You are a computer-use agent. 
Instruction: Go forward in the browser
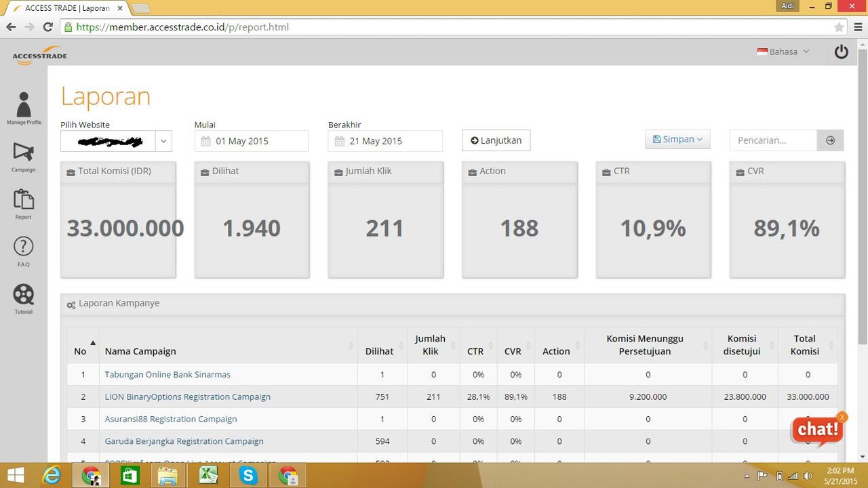tap(29, 27)
